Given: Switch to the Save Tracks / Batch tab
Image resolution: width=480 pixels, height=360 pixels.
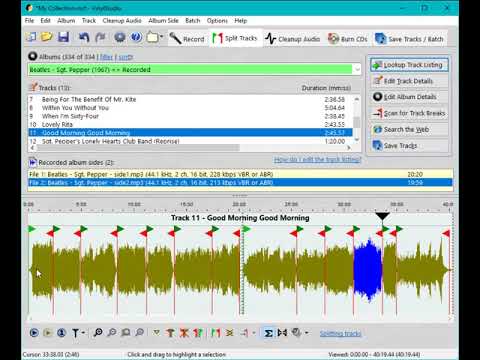Looking at the screenshot, I should pos(409,39).
